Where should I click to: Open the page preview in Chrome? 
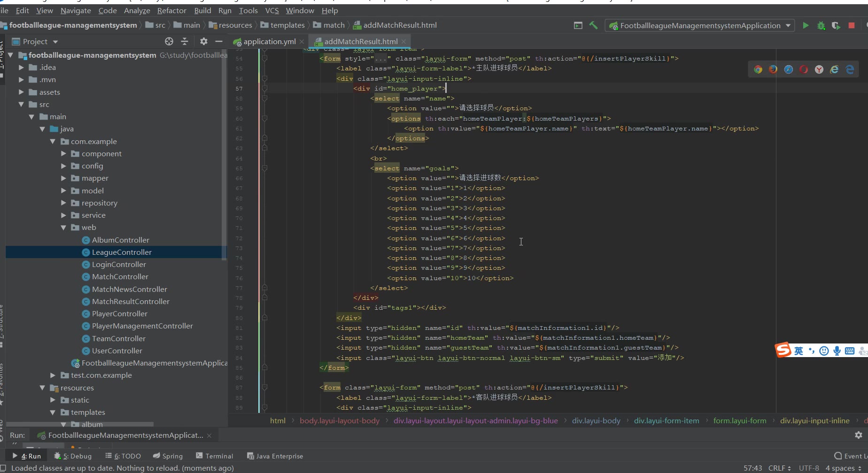tap(758, 69)
